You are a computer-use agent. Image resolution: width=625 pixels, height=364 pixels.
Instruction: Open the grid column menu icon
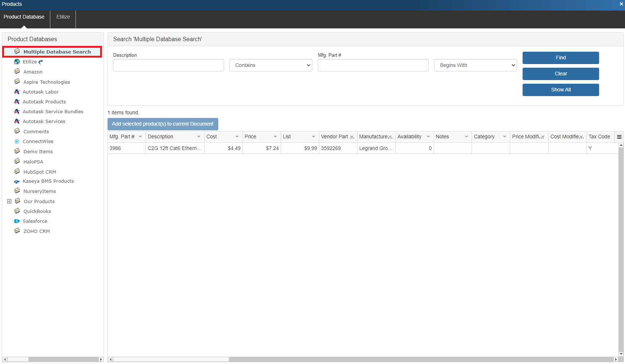(x=619, y=137)
